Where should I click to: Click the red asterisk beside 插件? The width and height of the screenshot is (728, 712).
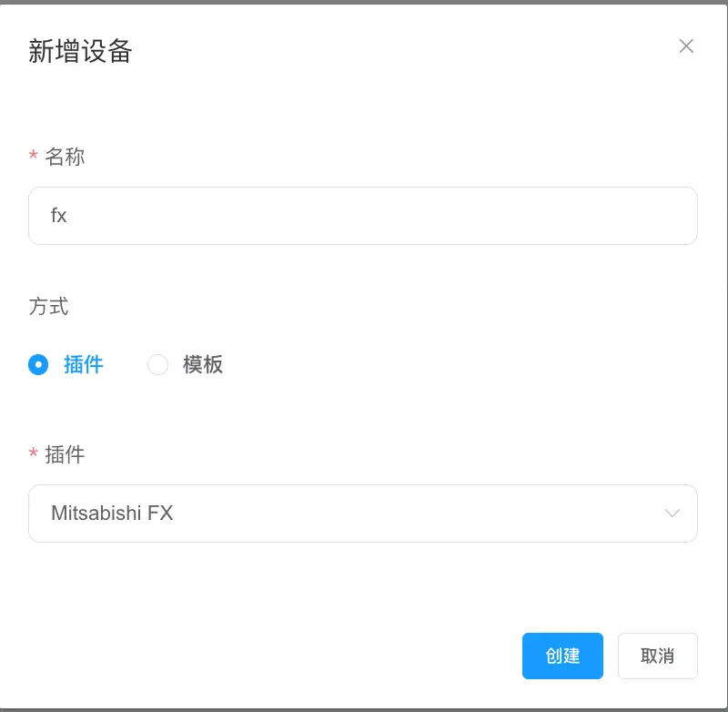coord(33,454)
